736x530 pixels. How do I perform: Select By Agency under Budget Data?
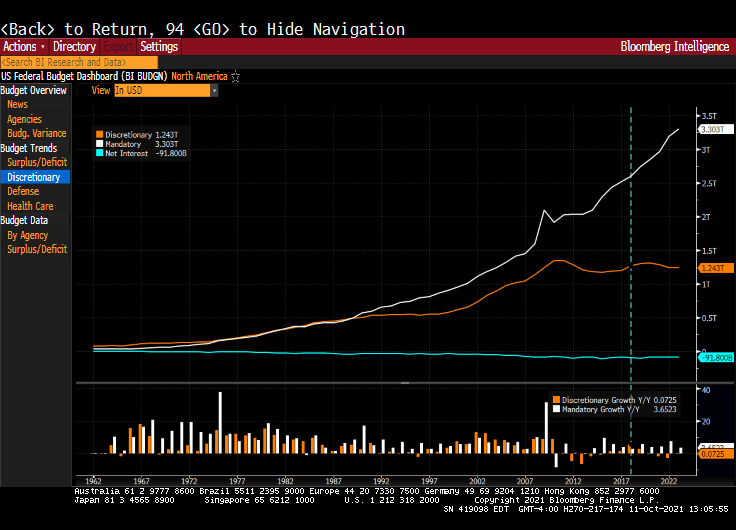point(27,235)
